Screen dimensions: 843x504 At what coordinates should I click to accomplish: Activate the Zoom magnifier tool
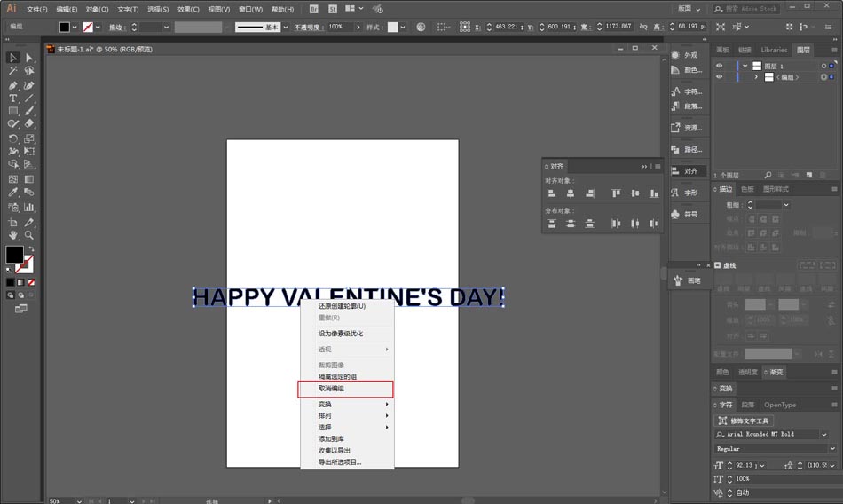coord(29,235)
